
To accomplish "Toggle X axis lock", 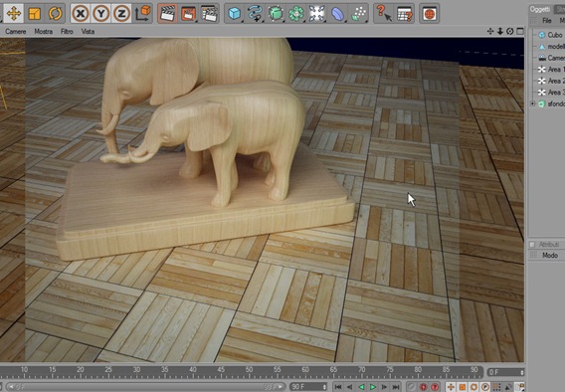I will [x=81, y=14].
